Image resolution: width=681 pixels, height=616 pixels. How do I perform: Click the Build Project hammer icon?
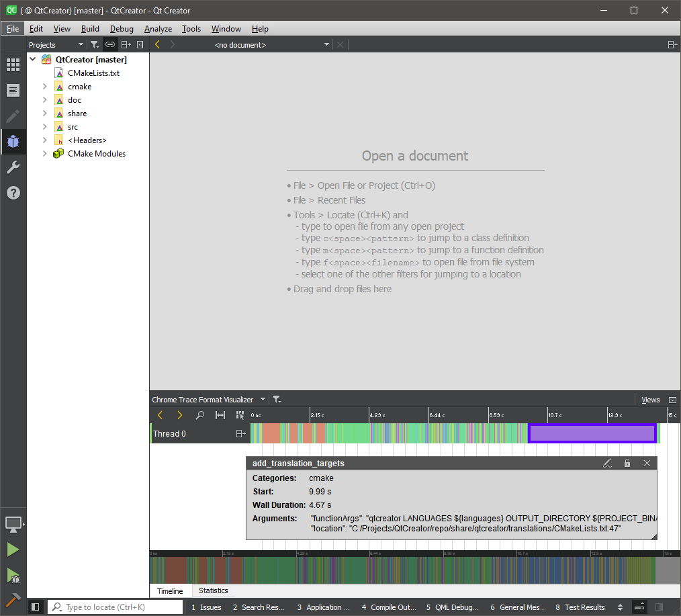(13, 599)
